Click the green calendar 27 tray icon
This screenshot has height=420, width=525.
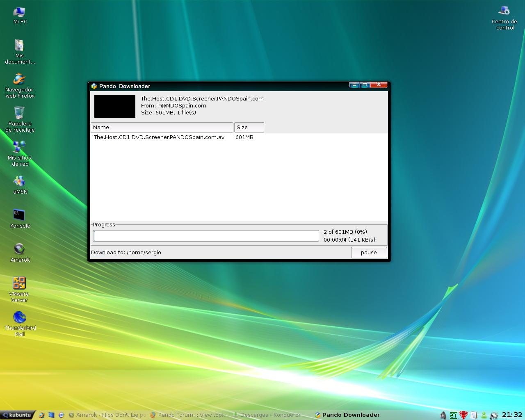[453, 415]
